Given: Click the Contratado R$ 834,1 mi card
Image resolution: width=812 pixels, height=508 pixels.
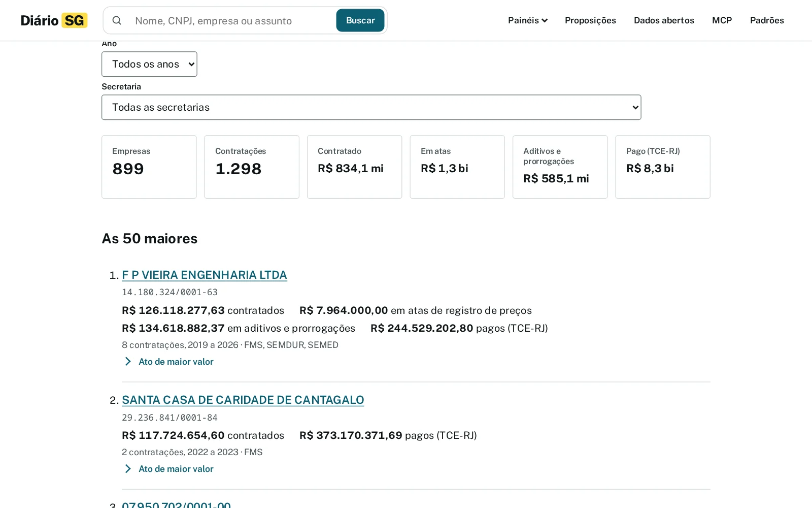Looking at the screenshot, I should [354, 167].
